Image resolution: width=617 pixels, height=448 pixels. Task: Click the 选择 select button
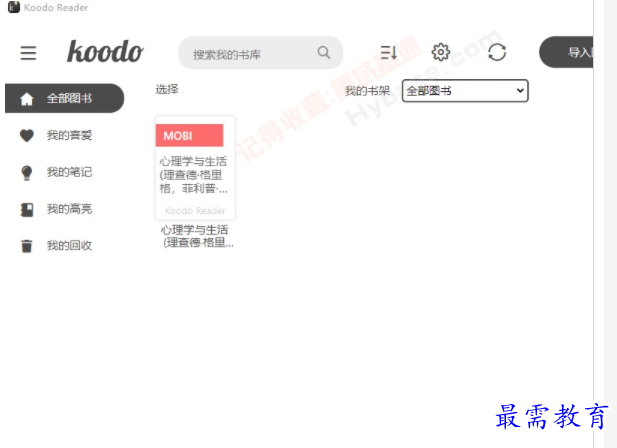pos(167,89)
